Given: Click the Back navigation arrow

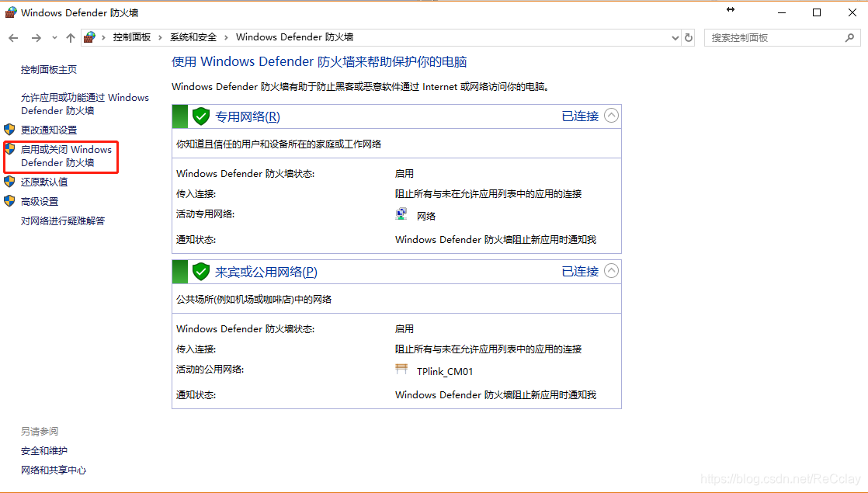Looking at the screenshot, I should 13,37.
